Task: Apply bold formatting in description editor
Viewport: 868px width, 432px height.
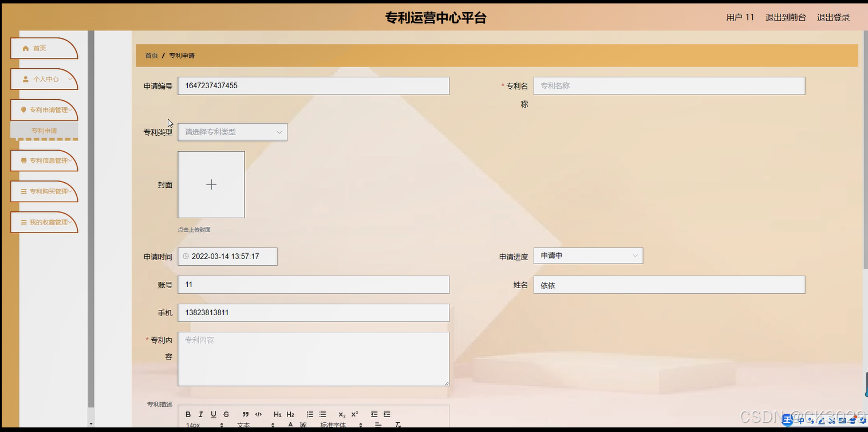Action: [188, 414]
